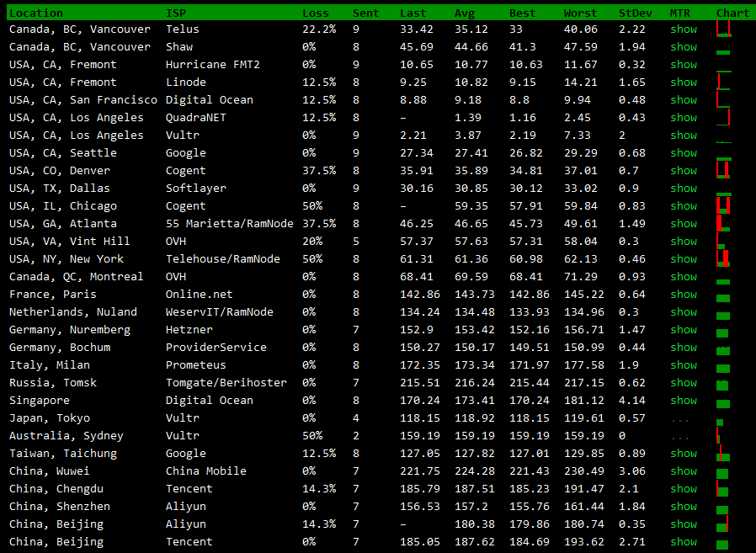Click the Sent column header

coord(365,13)
